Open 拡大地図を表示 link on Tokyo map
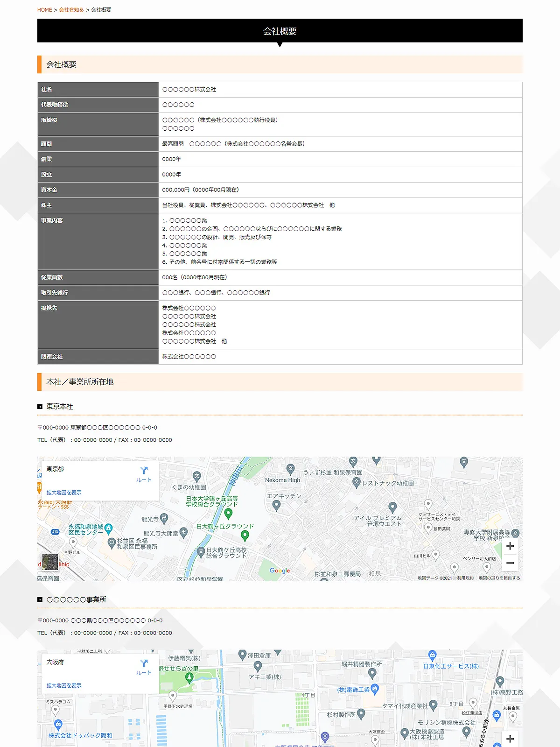Screen dimensions: 560x747 pos(64,493)
